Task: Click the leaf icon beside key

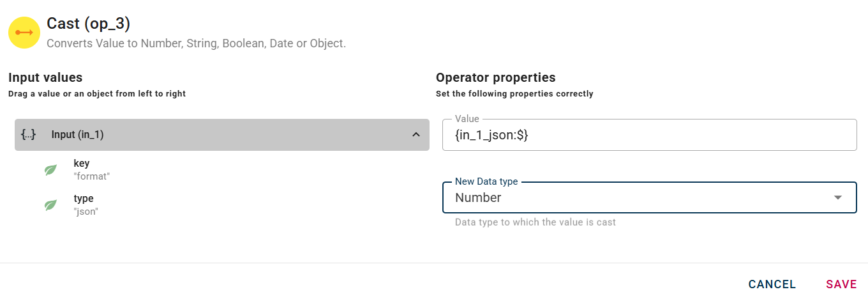Action: 50,170
